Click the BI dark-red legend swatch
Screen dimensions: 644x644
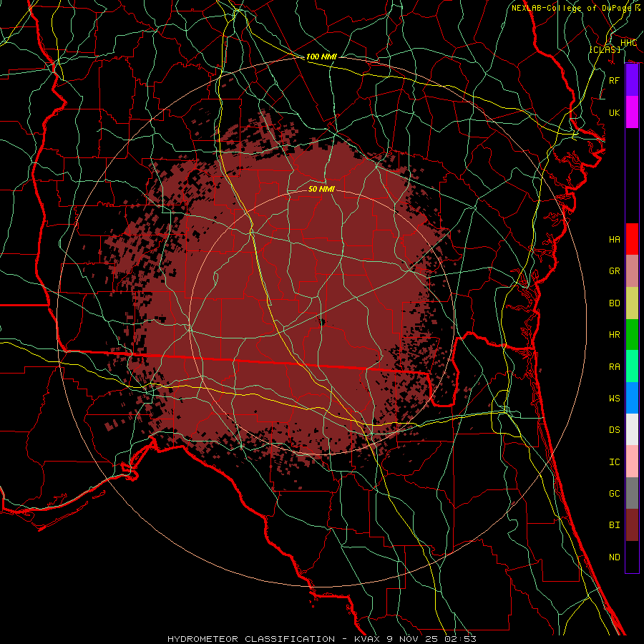(x=632, y=525)
